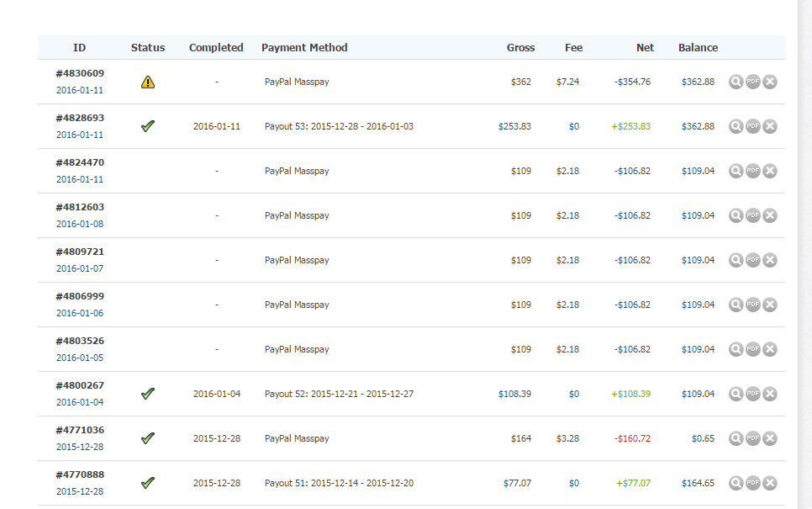Click the PDF icon for transaction #4803526
812x509 pixels.
(x=753, y=349)
